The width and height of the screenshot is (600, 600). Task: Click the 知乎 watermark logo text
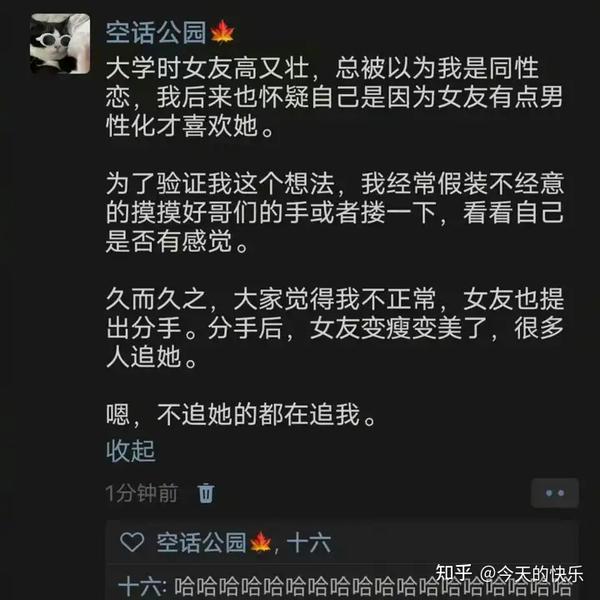coord(453,573)
